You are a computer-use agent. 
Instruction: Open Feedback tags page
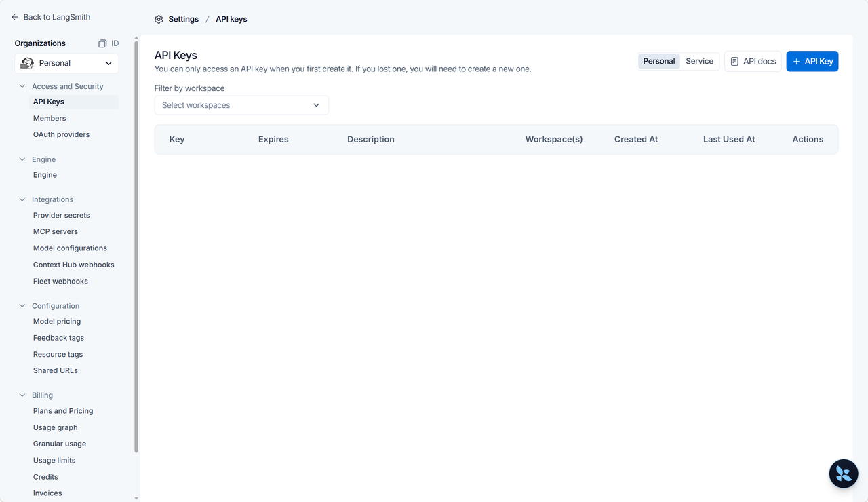click(58, 338)
